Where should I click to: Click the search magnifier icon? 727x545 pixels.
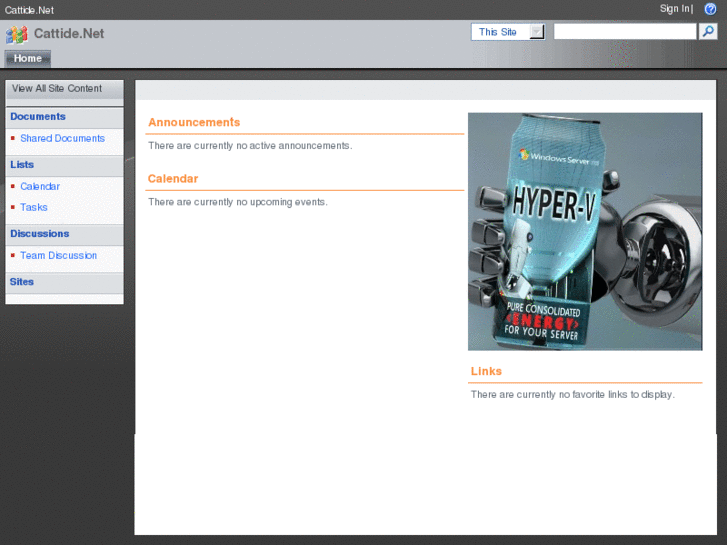708,32
